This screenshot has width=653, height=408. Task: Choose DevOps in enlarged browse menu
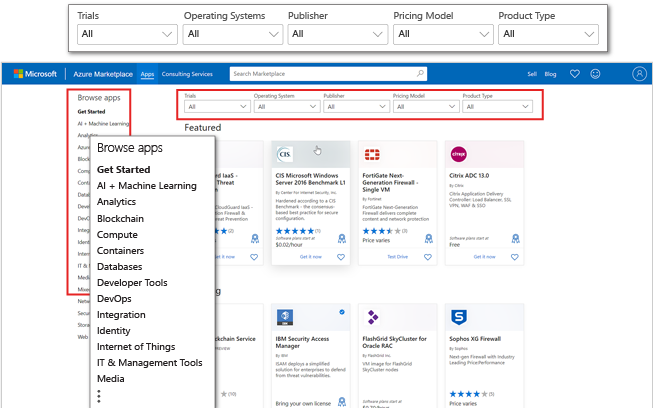point(114,299)
